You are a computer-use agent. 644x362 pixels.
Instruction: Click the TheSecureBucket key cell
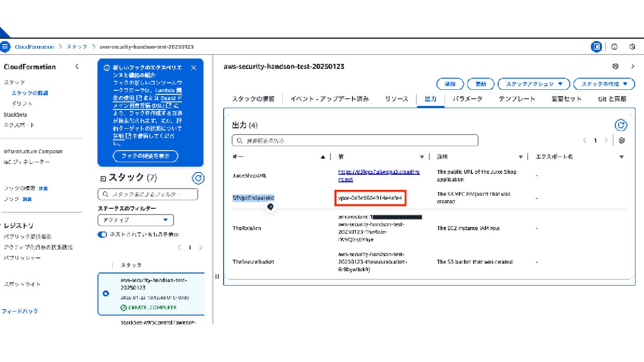[253, 262]
